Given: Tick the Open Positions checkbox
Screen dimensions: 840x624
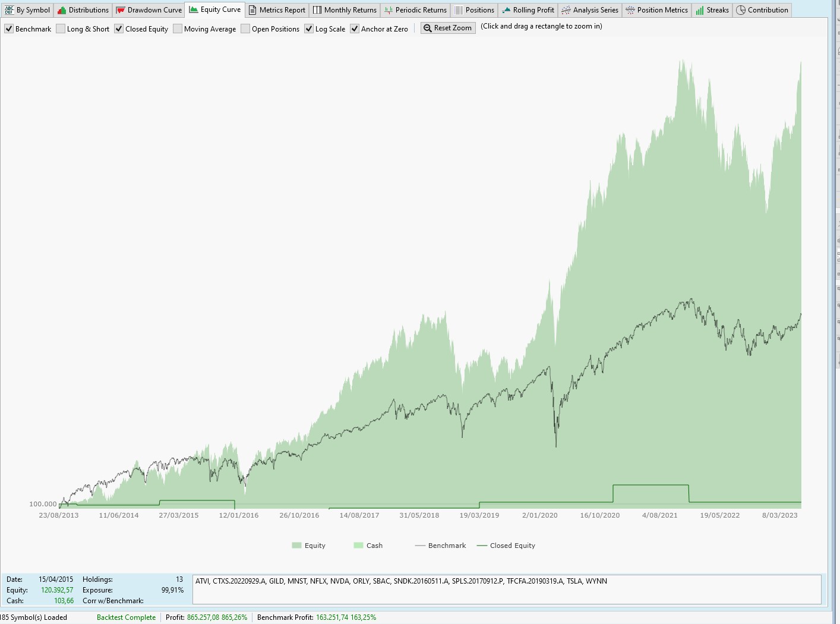Looking at the screenshot, I should 245,29.
